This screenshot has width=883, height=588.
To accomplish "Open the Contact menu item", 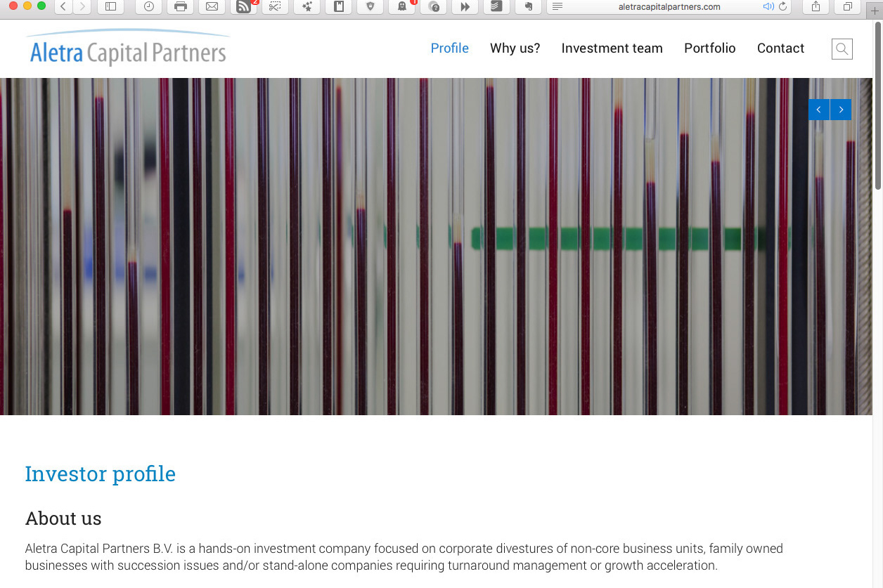I will [x=780, y=48].
